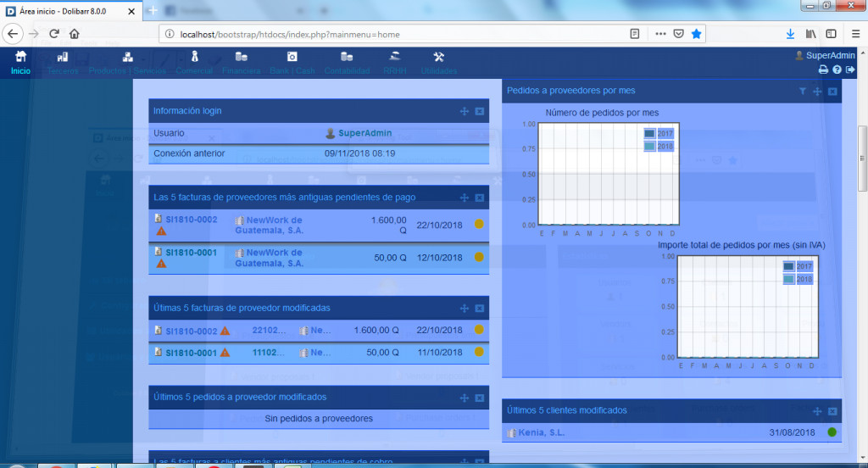
Task: Click move handle of Últimos 5 pedidos box
Action: (x=465, y=398)
